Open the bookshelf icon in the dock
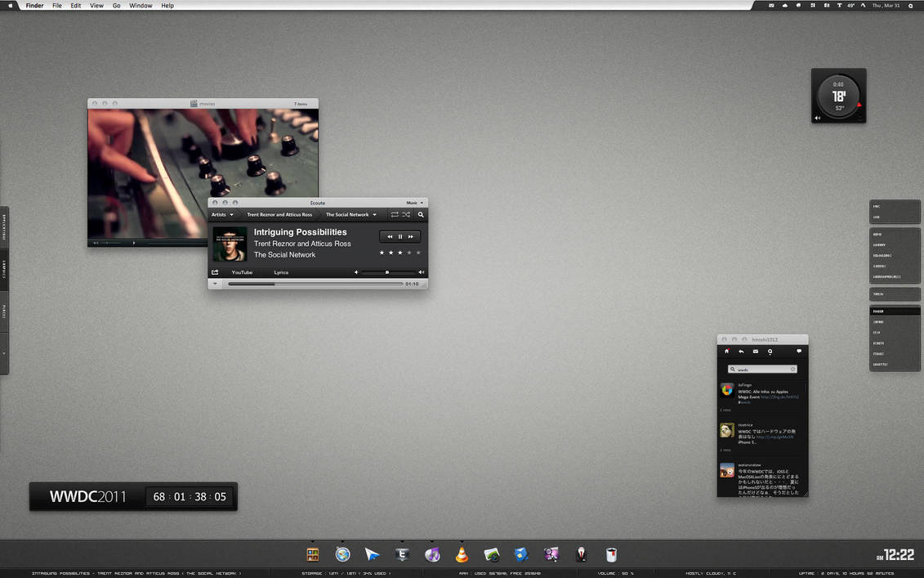Viewport: 924px width, 578px height. point(313,554)
